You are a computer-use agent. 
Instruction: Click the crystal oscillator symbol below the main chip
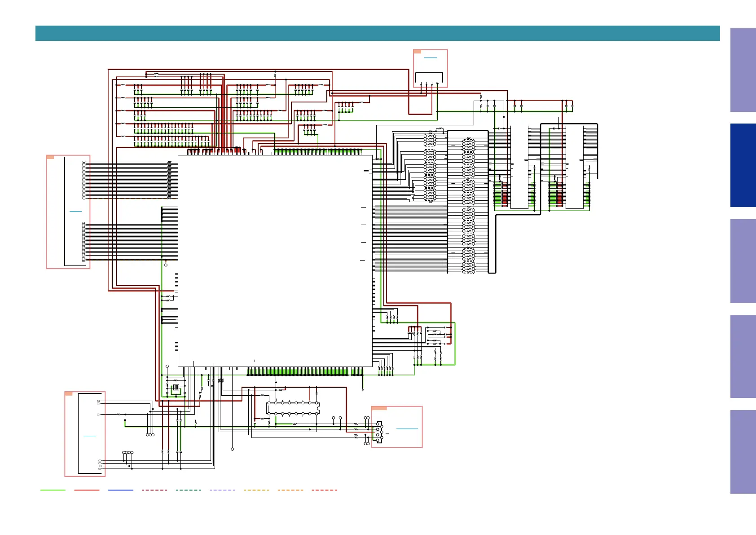(176, 387)
